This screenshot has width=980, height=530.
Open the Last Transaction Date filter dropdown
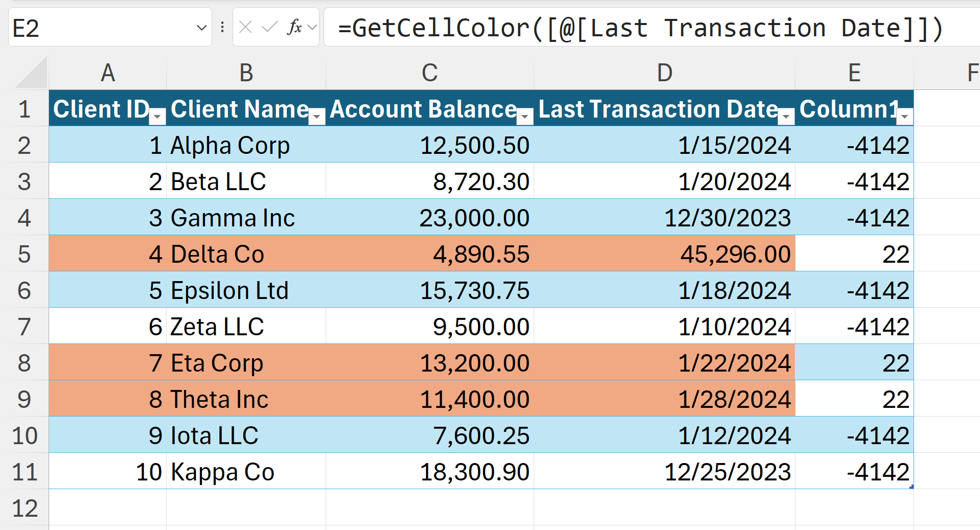click(786, 117)
